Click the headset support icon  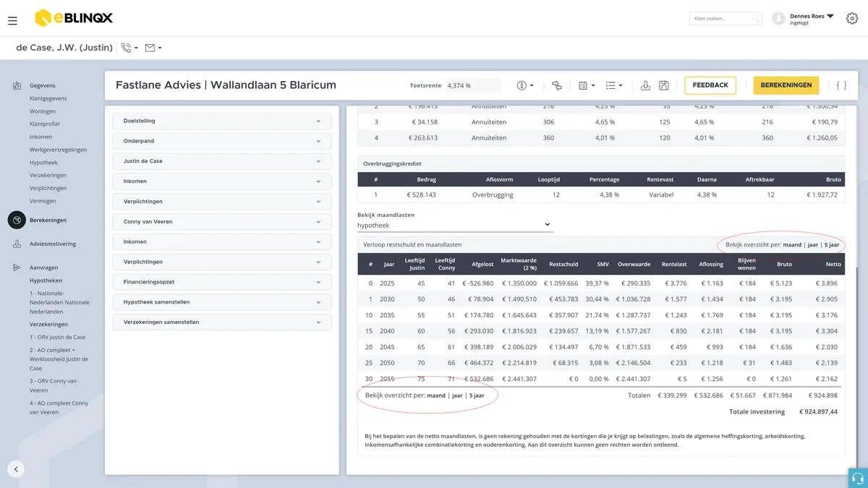[858, 478]
